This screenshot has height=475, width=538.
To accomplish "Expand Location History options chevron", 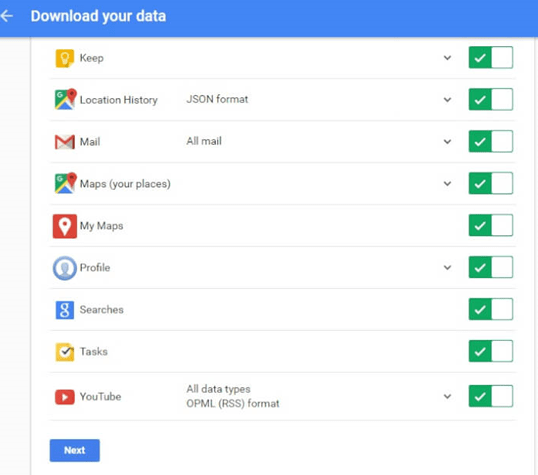I will pos(447,100).
